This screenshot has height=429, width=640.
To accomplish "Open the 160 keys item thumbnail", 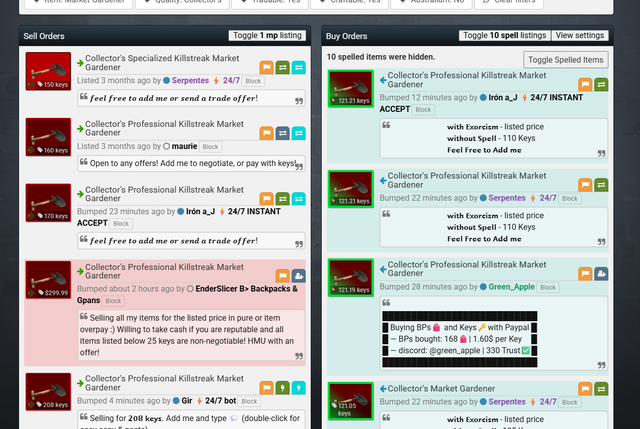I will pyautogui.click(x=48, y=137).
